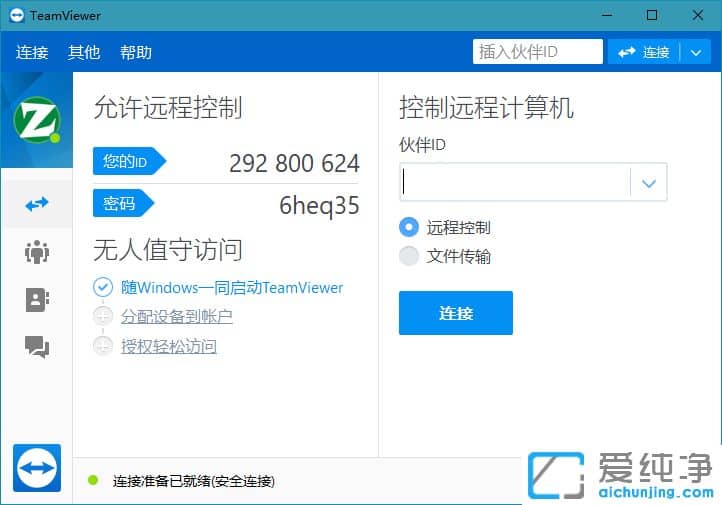The image size is (722, 505).
Task: Open the Chat sidebar speech bubbles icon
Action: [x=37, y=347]
